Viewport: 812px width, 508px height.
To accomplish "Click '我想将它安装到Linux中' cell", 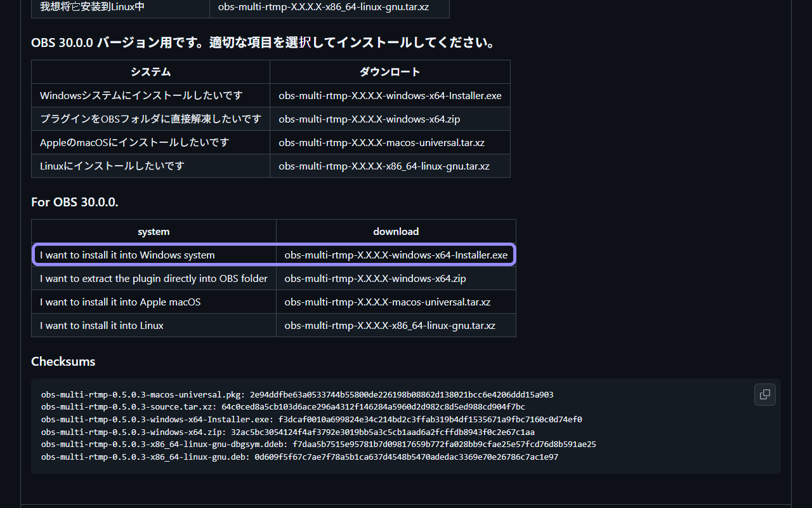I will 121,8.
